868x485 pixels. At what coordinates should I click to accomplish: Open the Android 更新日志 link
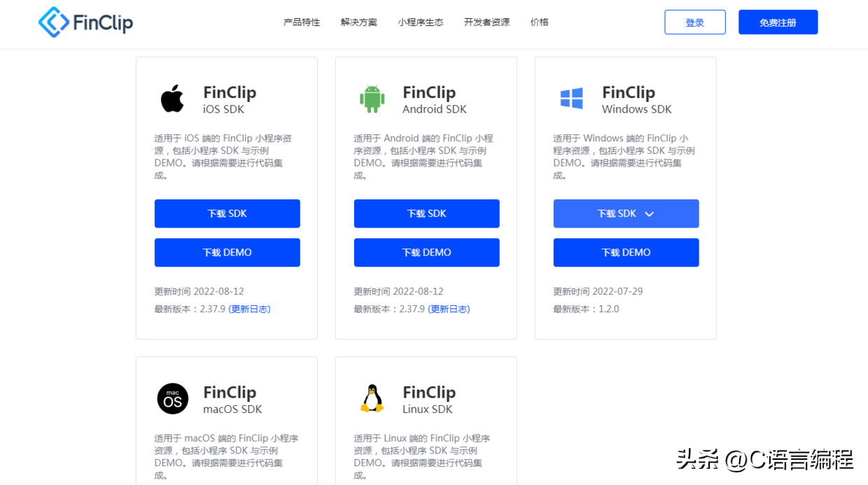pyautogui.click(x=449, y=309)
